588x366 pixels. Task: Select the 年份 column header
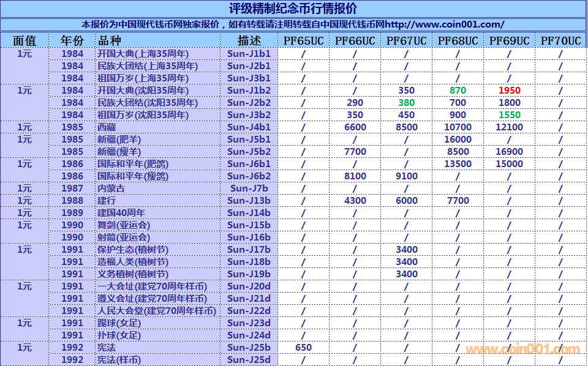[72, 41]
